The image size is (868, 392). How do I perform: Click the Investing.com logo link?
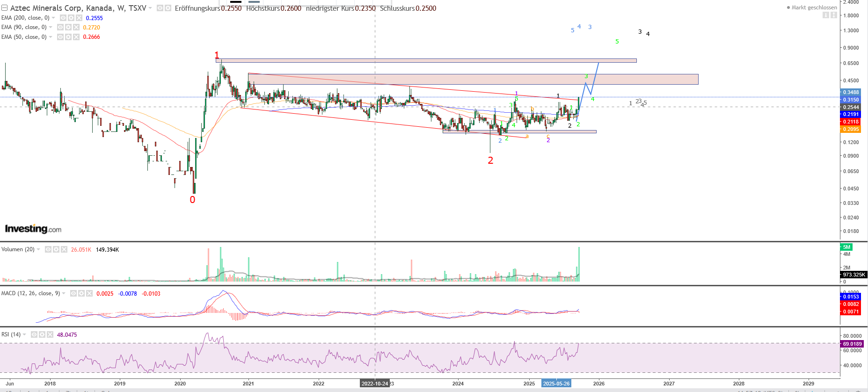[x=33, y=229]
